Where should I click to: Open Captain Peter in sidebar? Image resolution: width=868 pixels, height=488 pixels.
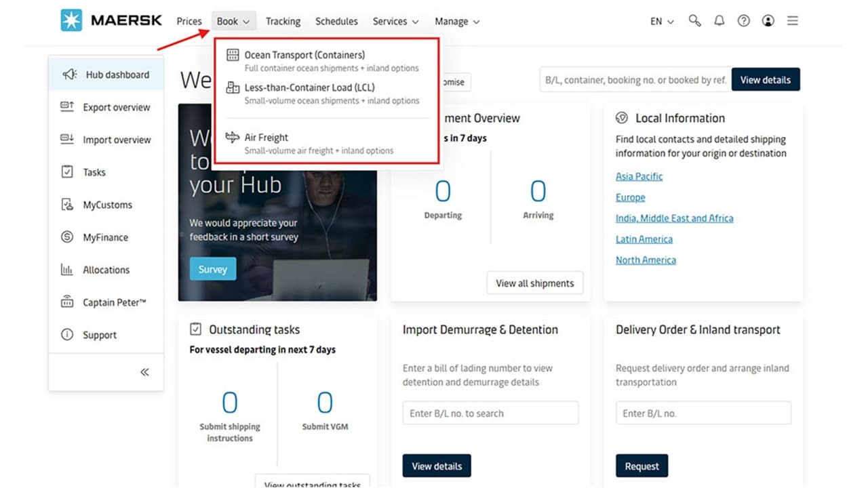tap(114, 302)
